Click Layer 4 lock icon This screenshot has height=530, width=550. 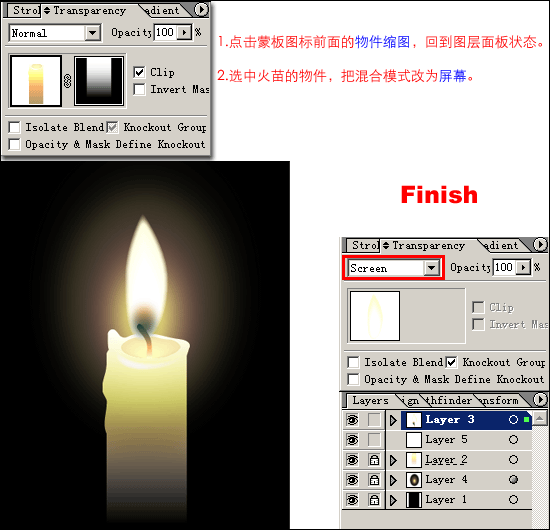[374, 479]
